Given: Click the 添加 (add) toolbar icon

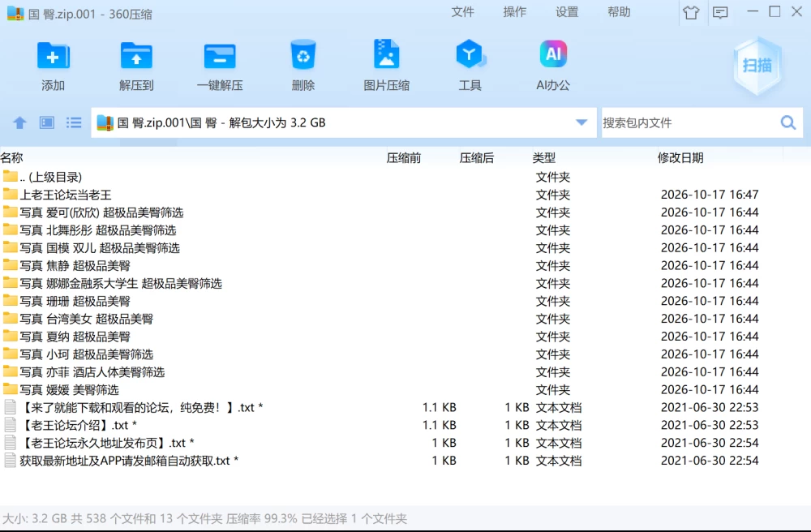Looking at the screenshot, I should coord(53,56).
